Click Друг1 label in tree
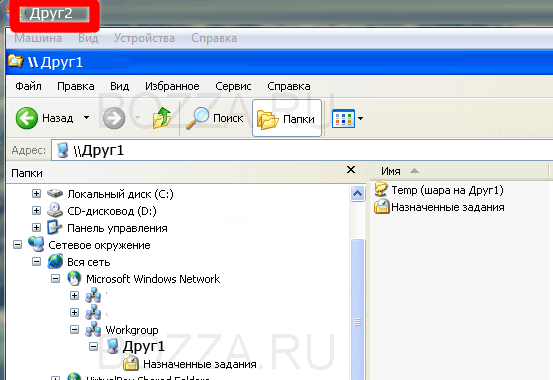 [x=144, y=346]
